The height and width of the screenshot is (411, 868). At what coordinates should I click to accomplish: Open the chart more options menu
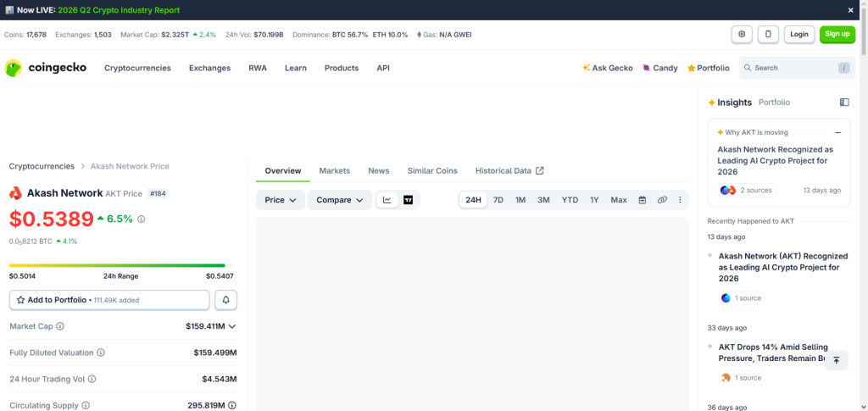coord(680,200)
